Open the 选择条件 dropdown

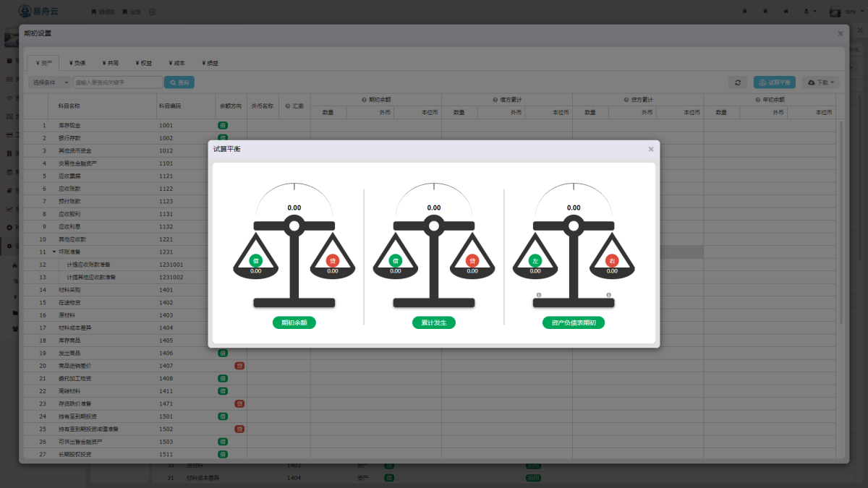click(x=49, y=82)
